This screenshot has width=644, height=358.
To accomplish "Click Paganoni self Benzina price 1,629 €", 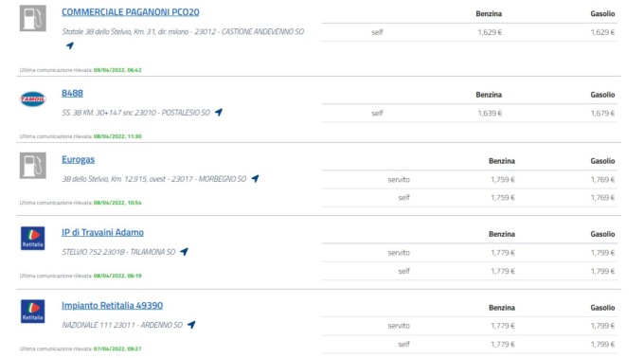I will tap(490, 32).
